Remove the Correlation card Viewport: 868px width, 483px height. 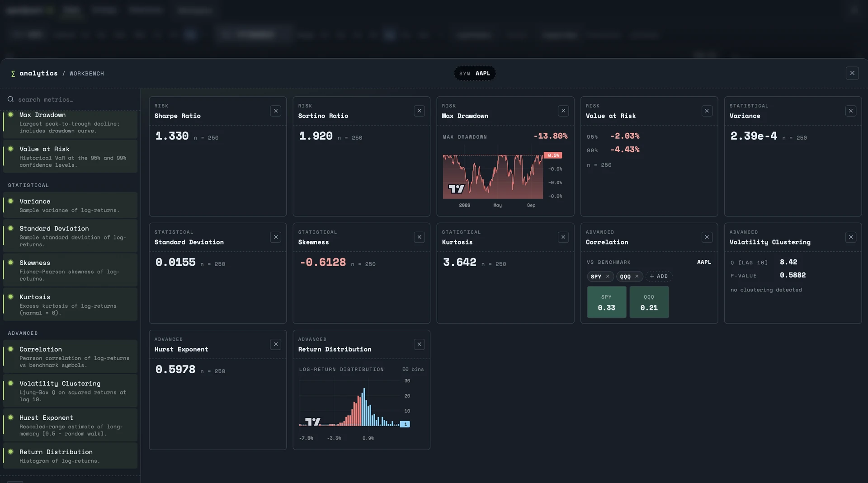tap(707, 237)
